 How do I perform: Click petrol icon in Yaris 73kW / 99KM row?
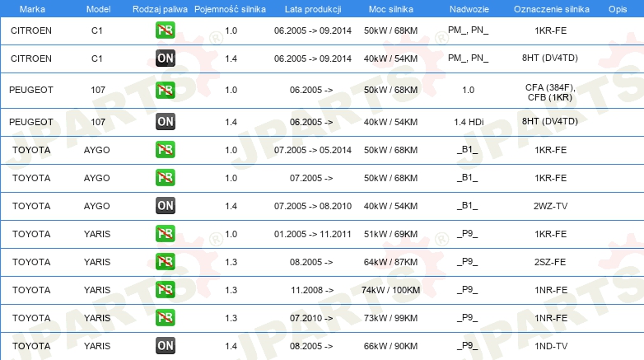click(x=165, y=317)
